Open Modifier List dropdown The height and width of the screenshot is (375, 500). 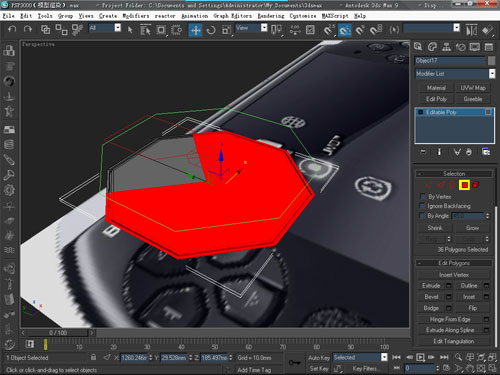pos(492,74)
